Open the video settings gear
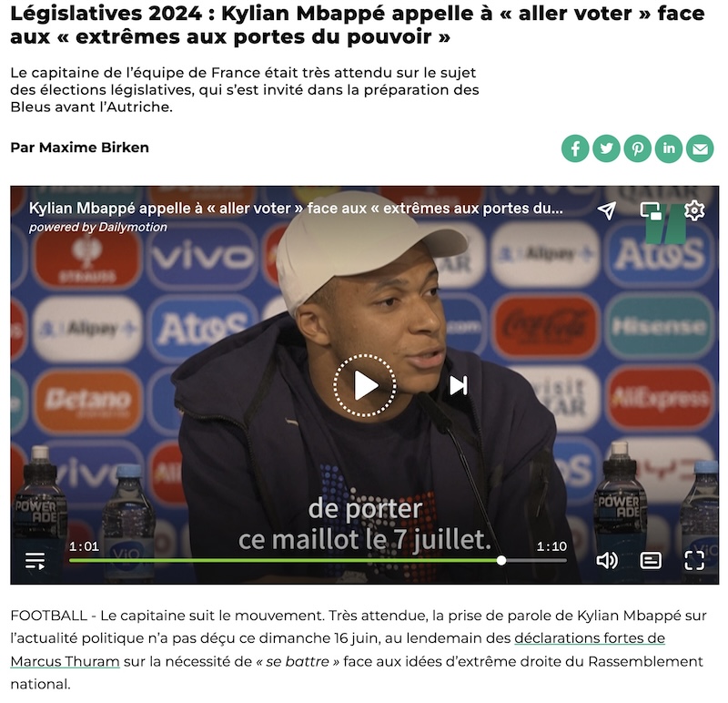This screenshot has height=703, width=728. coord(694,210)
